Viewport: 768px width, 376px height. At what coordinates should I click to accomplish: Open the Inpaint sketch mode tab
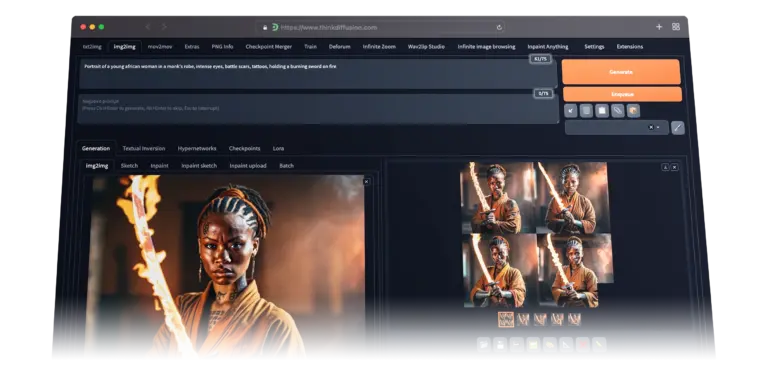[x=199, y=166]
